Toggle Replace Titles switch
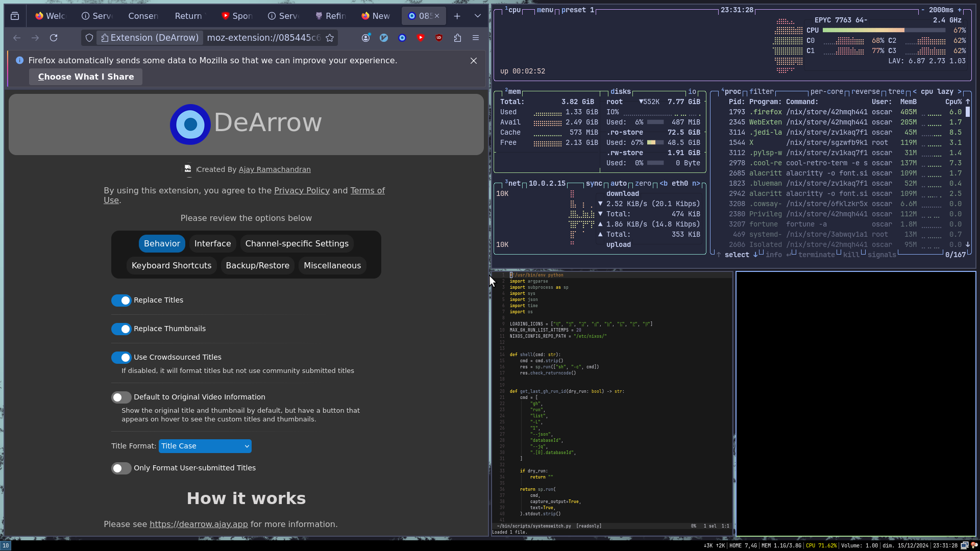The height and width of the screenshot is (551, 980). pos(121,300)
